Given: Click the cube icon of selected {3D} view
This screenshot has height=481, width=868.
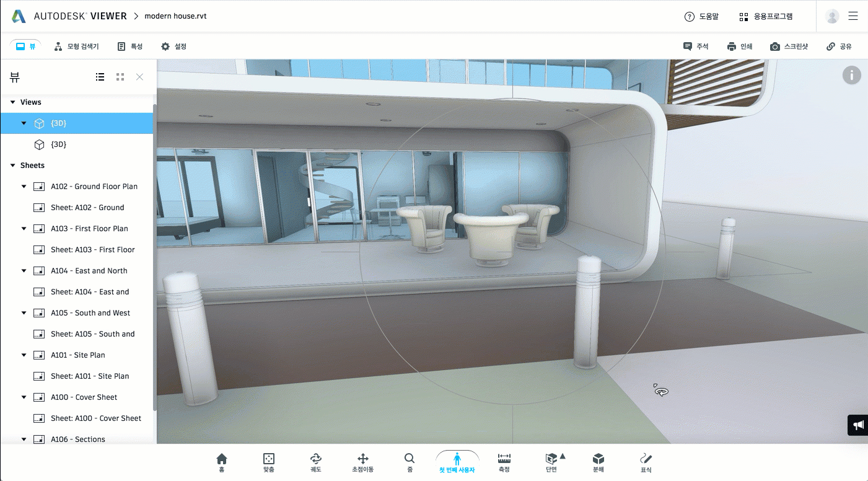Looking at the screenshot, I should (39, 123).
